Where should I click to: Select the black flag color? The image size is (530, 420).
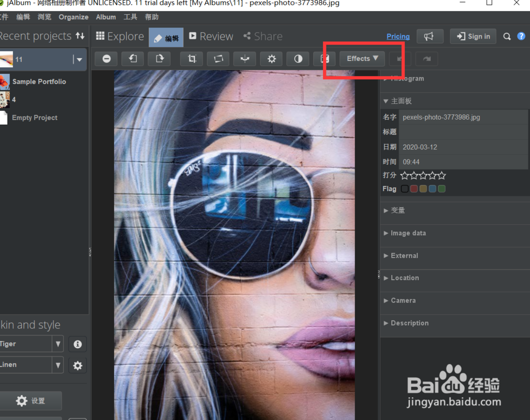[404, 189]
